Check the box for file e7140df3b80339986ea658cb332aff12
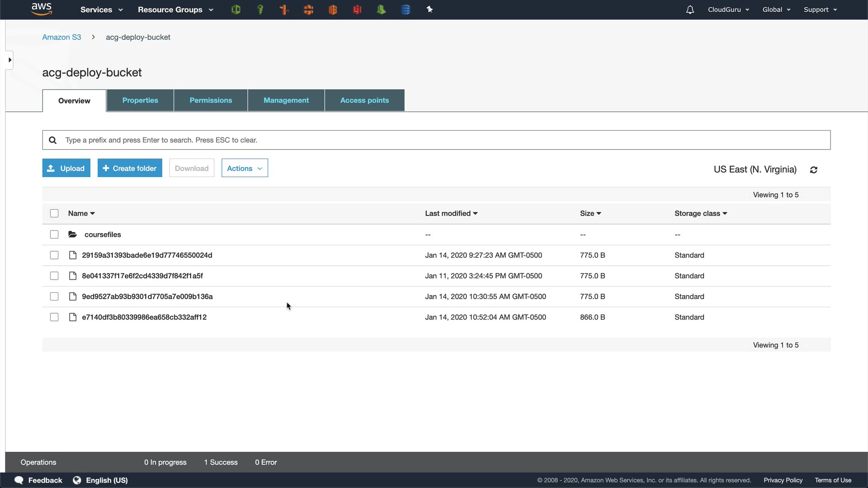 (x=54, y=317)
